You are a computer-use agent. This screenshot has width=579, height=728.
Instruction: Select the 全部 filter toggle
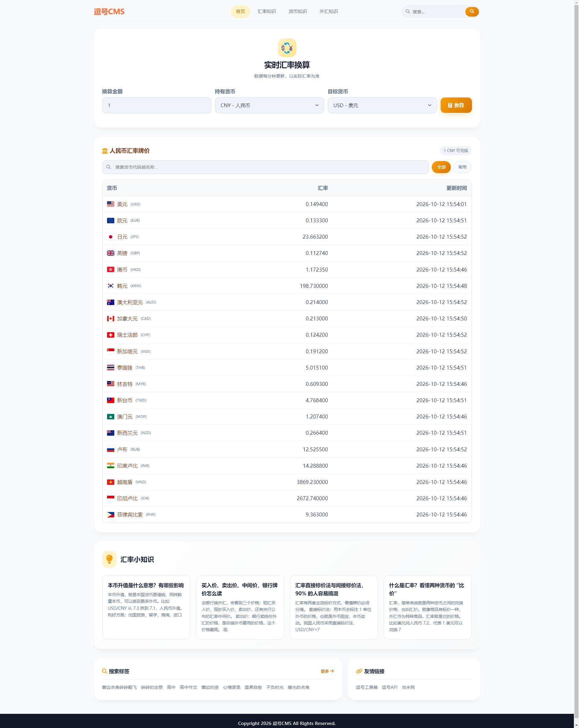(x=441, y=167)
